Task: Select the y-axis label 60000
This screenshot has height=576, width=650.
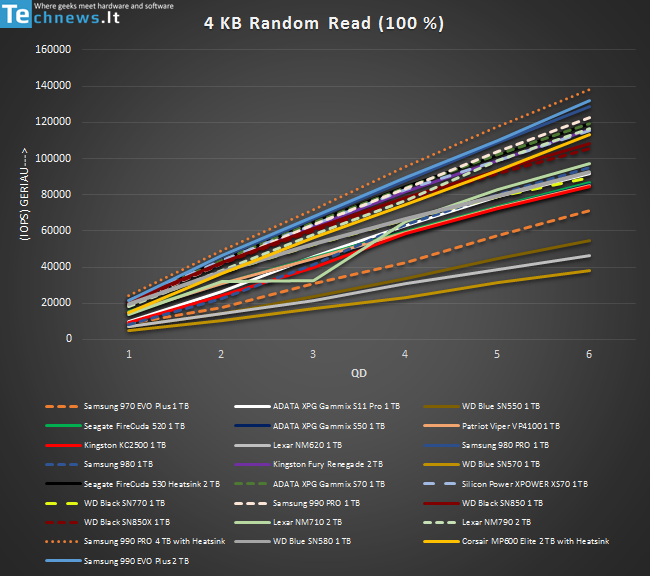Action: pos(56,230)
